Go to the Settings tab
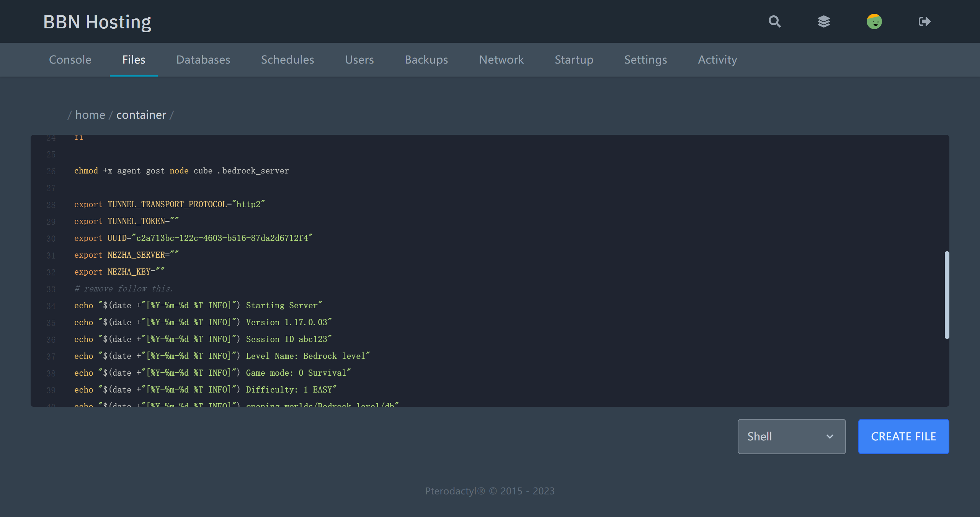 pyautogui.click(x=645, y=60)
